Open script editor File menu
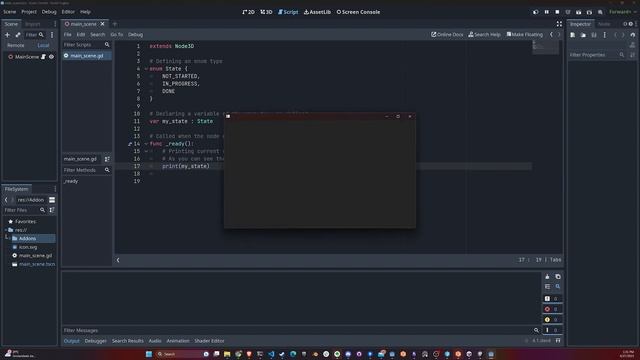Viewport: 640px width, 360px height. pyautogui.click(x=67, y=35)
